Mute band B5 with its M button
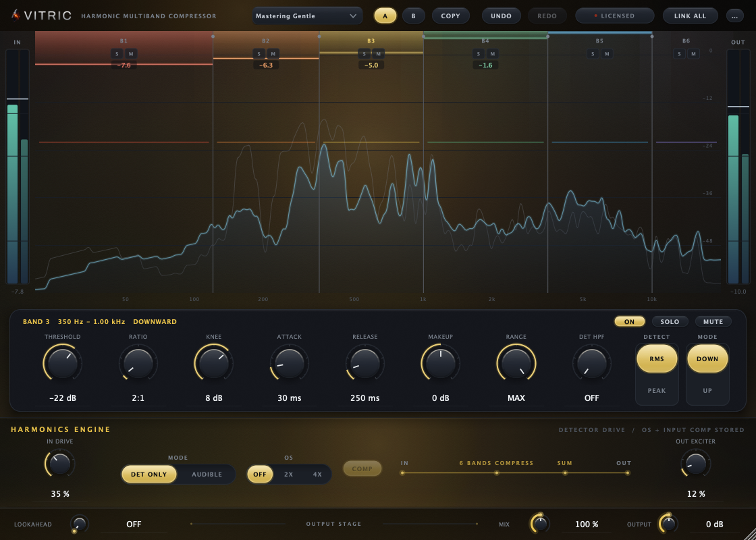 coord(607,53)
